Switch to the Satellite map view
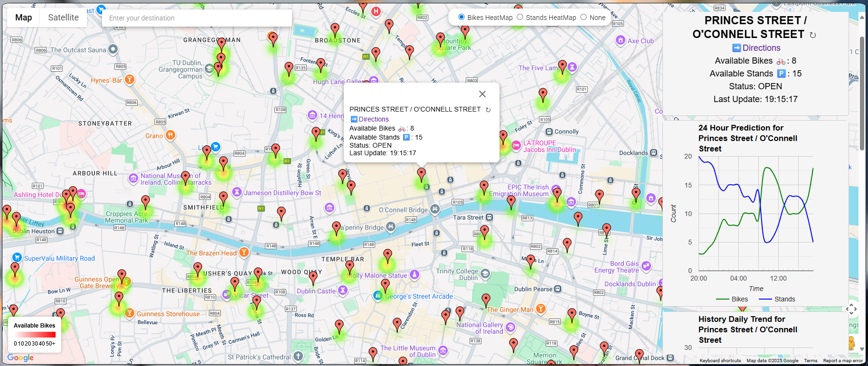868x366 pixels. tap(63, 18)
